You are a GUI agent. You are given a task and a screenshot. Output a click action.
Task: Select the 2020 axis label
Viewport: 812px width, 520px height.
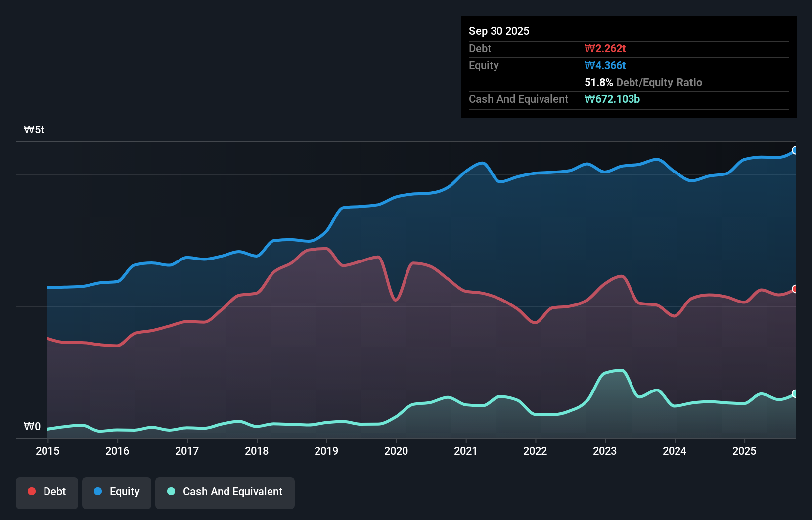(x=396, y=451)
